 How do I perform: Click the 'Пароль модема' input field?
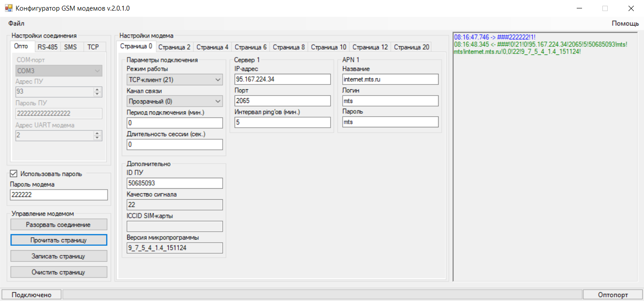pyautogui.click(x=59, y=195)
